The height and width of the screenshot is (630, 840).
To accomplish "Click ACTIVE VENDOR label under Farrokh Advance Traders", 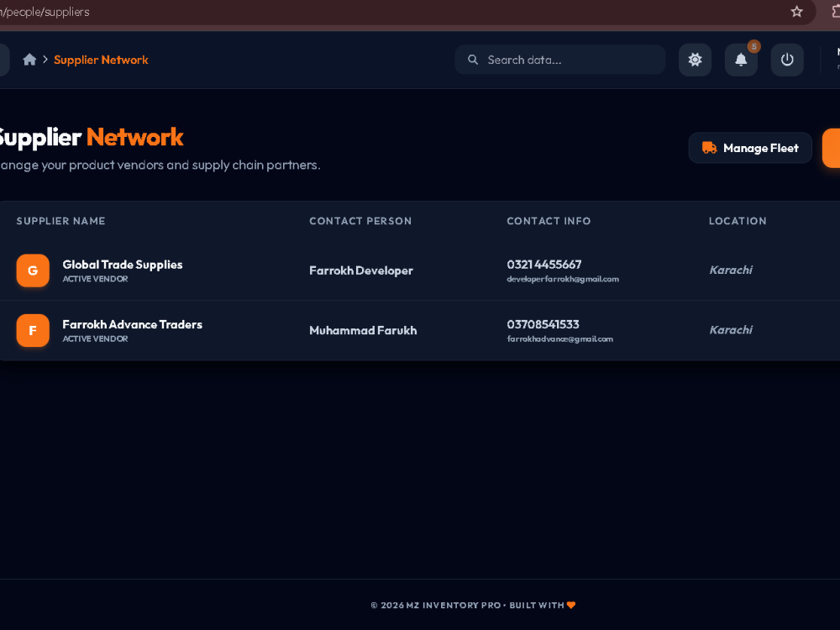I will coord(96,339).
